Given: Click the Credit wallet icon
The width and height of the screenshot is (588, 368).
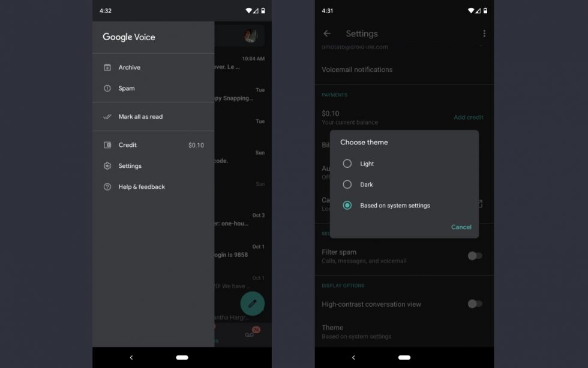Looking at the screenshot, I should pyautogui.click(x=107, y=145).
